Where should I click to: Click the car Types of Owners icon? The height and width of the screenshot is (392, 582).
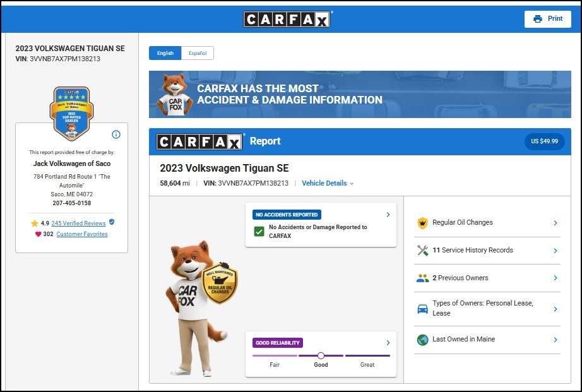coord(422,309)
